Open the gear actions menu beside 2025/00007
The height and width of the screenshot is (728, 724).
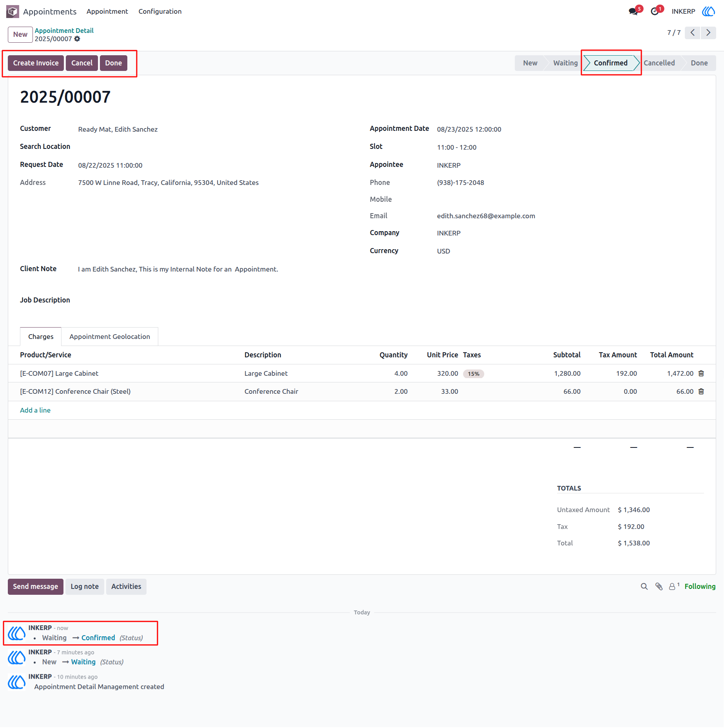coord(77,39)
